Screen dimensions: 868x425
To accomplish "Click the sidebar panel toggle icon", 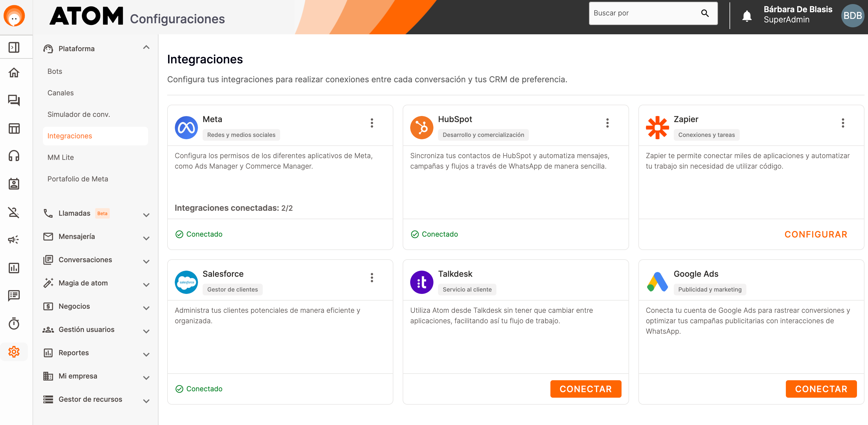I will click(14, 47).
